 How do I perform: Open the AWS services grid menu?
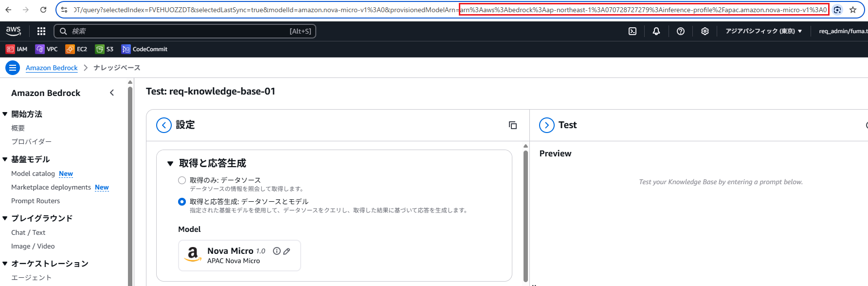pos(41,31)
